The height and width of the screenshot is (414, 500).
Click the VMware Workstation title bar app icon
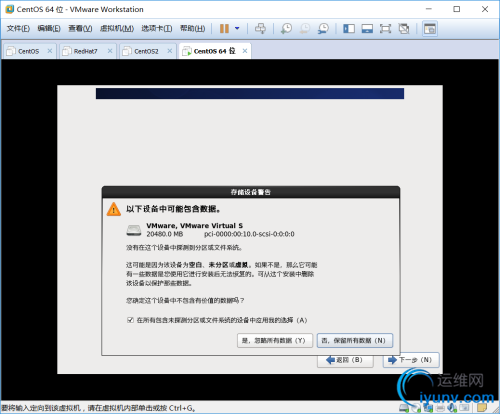pos(9,9)
